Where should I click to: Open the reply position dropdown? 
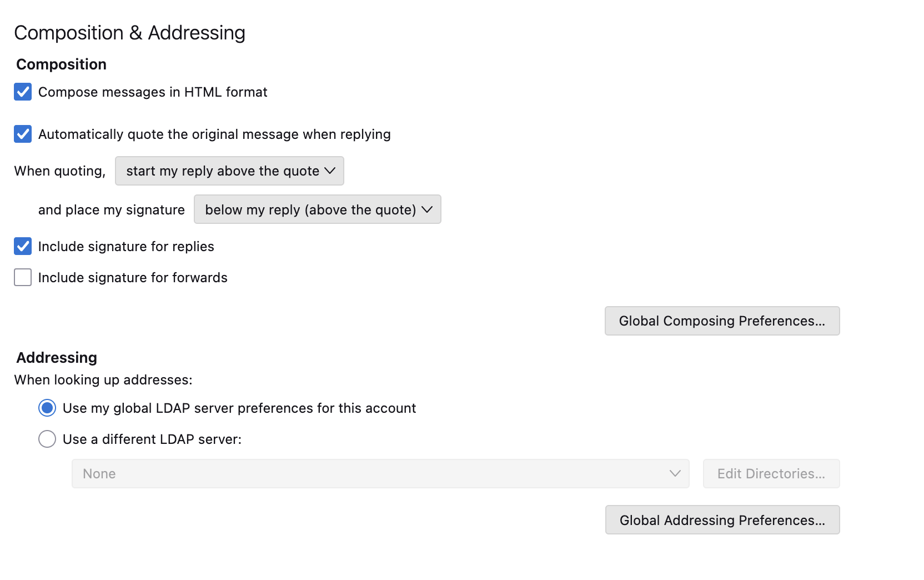[x=229, y=171]
